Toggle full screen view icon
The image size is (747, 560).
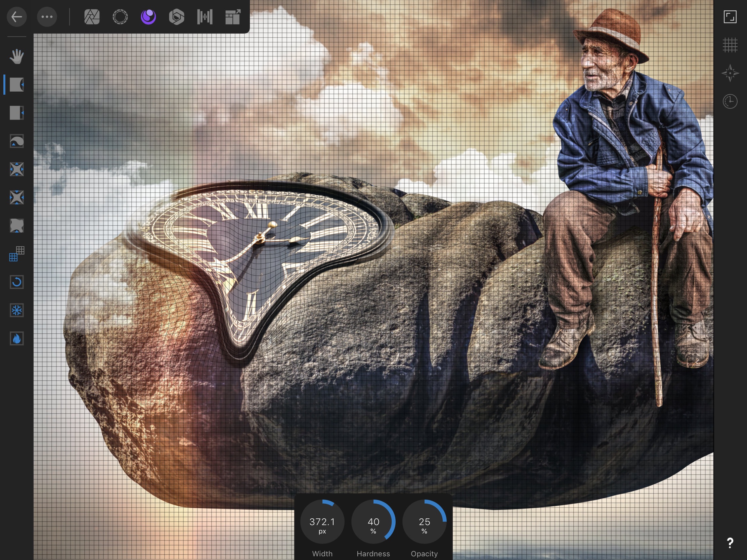coord(730,16)
